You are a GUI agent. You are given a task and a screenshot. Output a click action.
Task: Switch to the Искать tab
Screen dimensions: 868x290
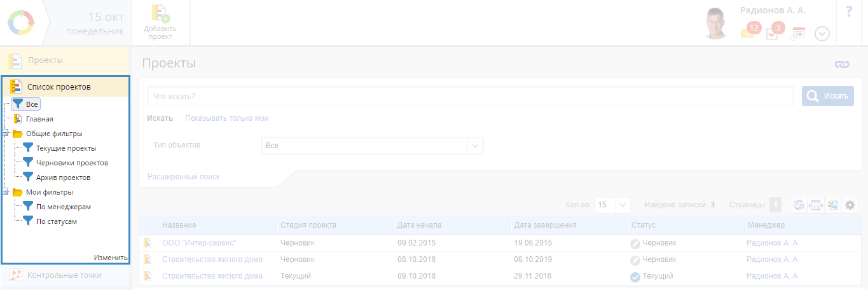tap(160, 118)
